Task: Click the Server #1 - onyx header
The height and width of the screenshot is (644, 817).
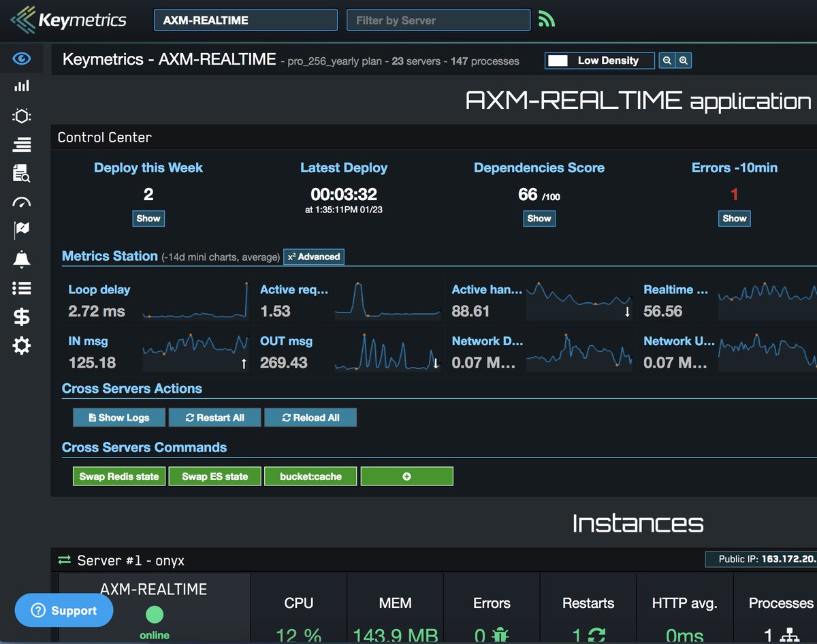Action: pyautogui.click(x=131, y=560)
